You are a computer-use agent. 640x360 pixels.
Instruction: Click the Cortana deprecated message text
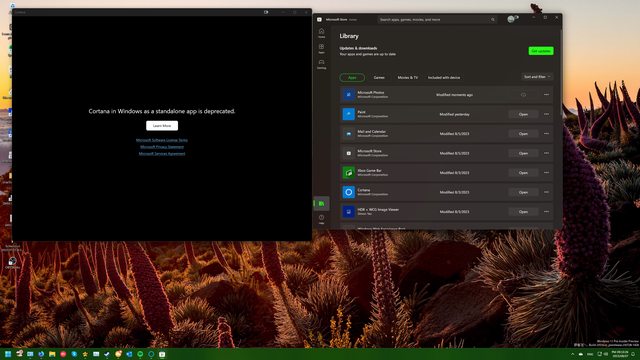162,111
